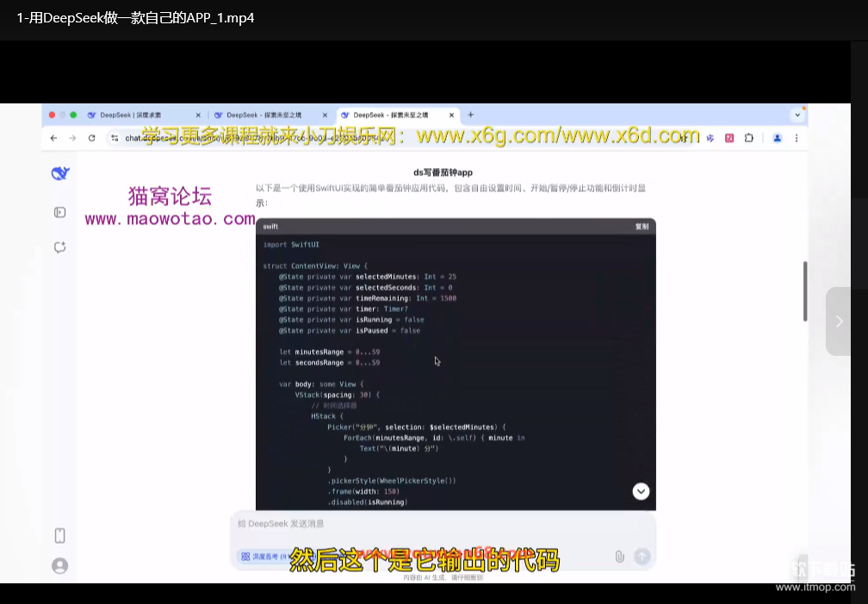
Task: Attach a file with the paperclip icon
Action: (619, 557)
